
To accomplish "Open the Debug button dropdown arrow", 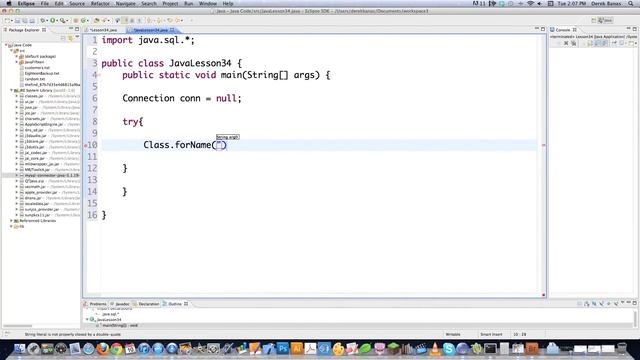I will point(47,20).
